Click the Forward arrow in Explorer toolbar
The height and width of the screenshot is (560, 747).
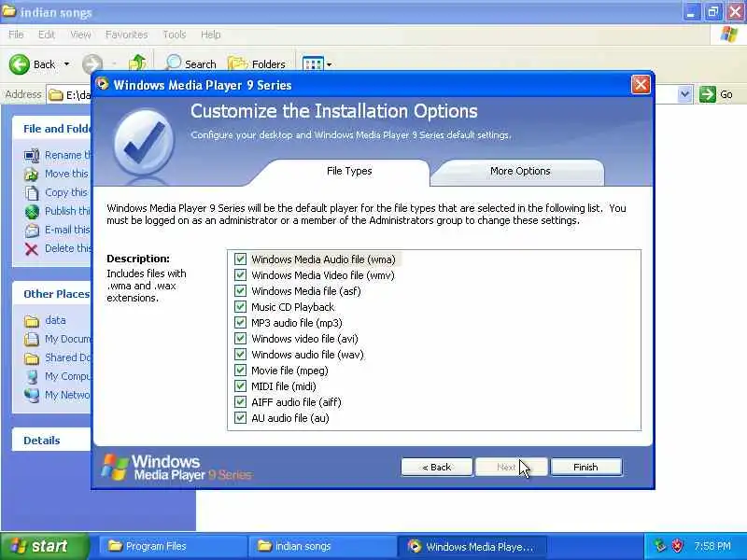pos(92,64)
